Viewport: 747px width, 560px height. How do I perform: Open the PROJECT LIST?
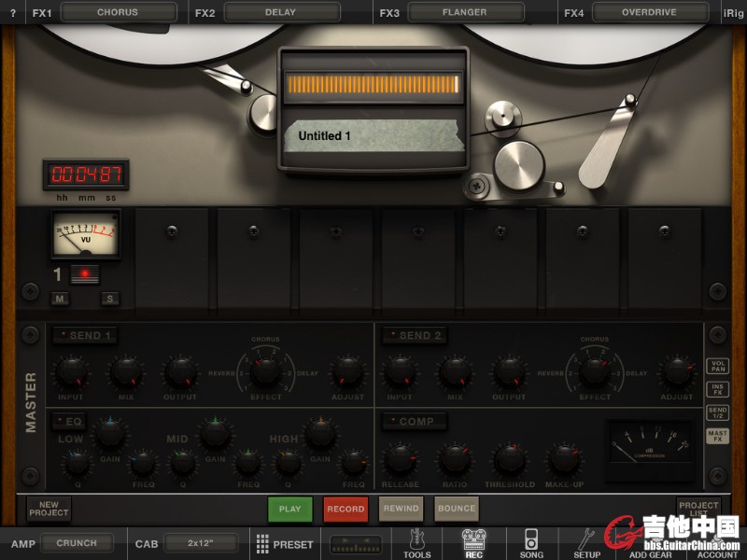coord(698,508)
